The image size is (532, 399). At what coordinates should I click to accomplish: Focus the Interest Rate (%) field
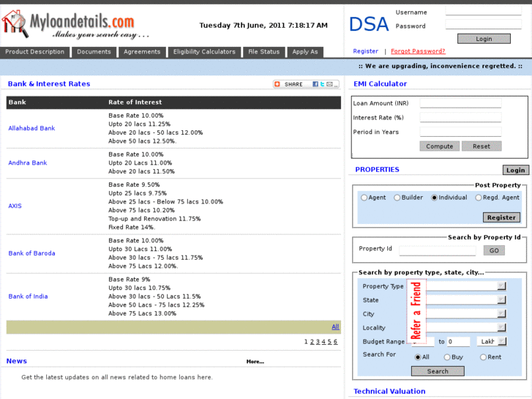pyautogui.click(x=460, y=117)
